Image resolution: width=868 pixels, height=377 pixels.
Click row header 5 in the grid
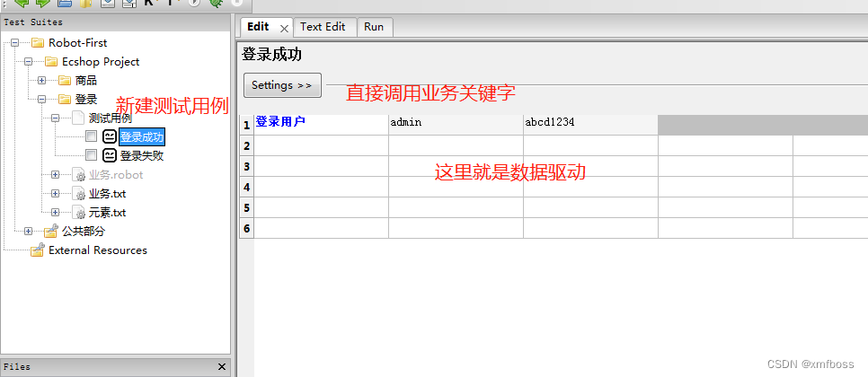pos(247,208)
